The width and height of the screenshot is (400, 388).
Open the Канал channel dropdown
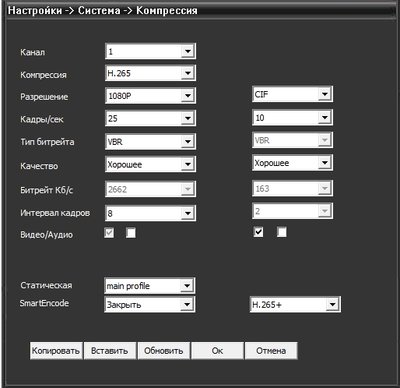150,51
